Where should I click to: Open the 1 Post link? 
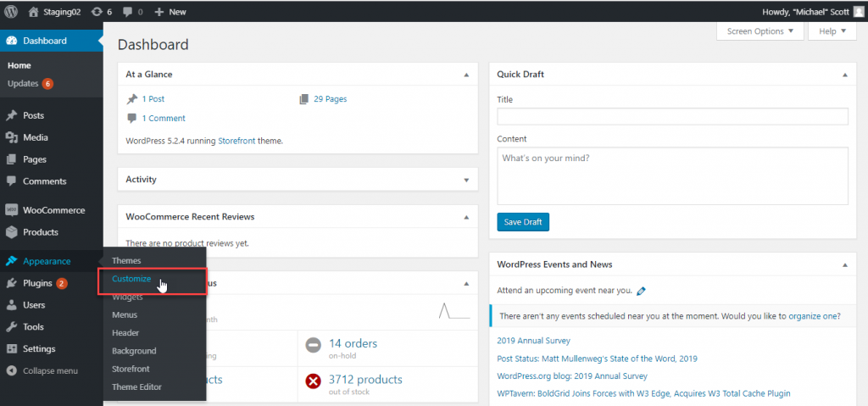[x=153, y=99]
